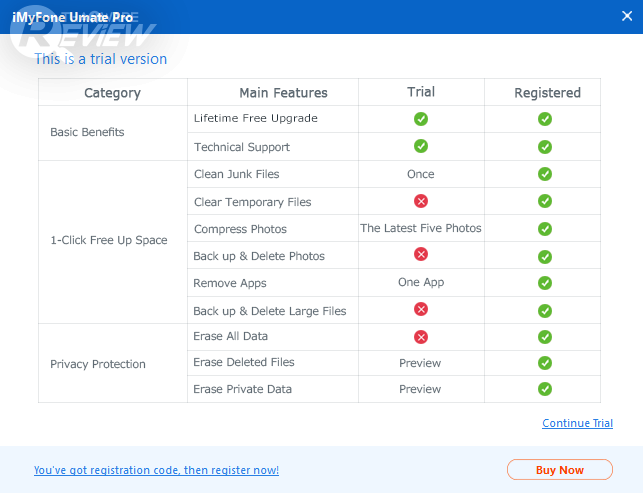
Task: Click the Main Features column header
Action: [x=283, y=93]
